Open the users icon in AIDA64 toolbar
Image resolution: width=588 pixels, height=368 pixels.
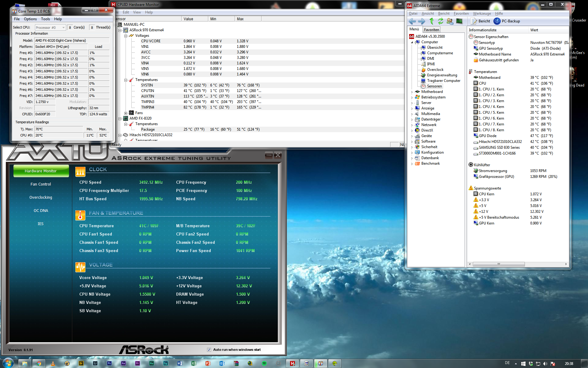(450, 21)
